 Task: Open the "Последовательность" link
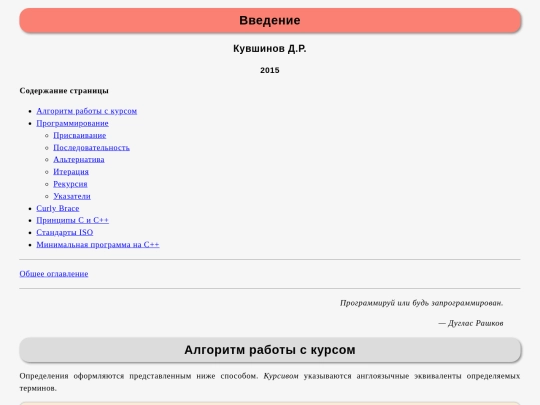coord(91,147)
